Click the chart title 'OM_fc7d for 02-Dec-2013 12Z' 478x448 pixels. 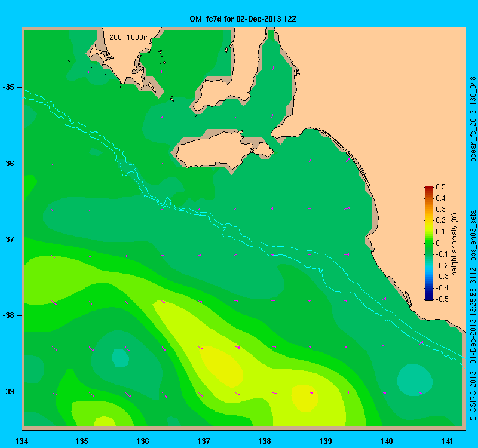[x=243, y=19]
